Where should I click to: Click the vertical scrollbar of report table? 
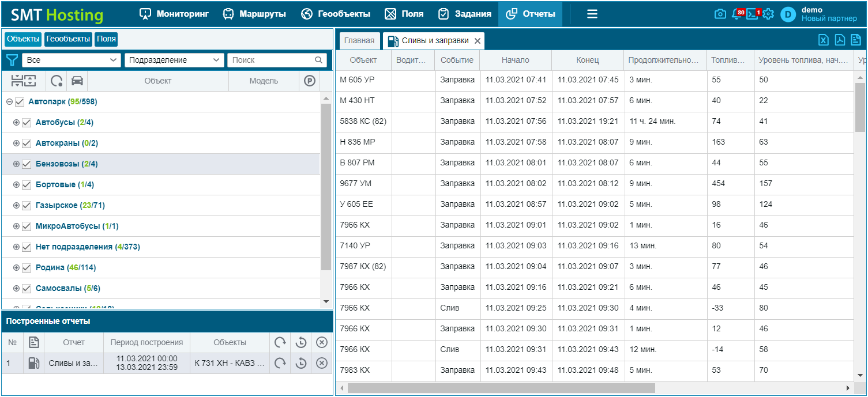pos(860,107)
